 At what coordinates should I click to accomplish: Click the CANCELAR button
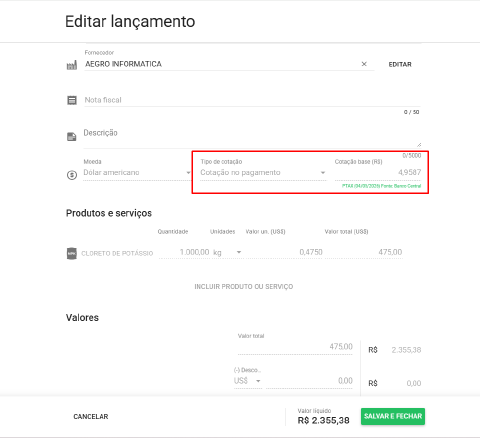(x=91, y=417)
